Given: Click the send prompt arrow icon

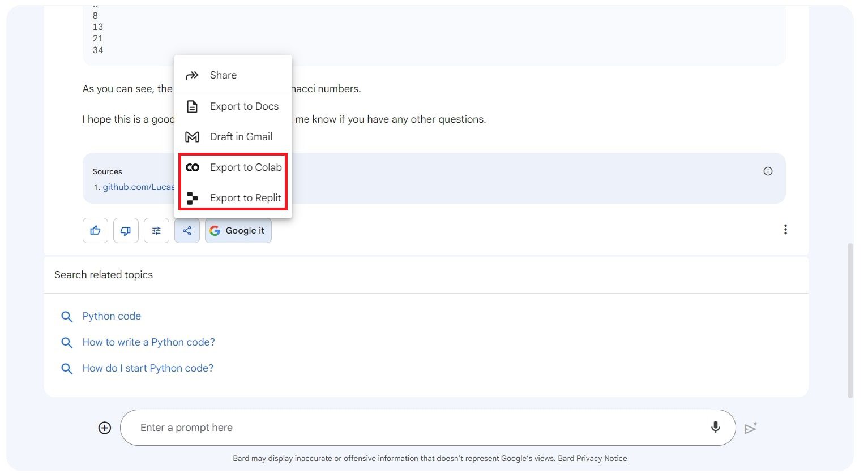Looking at the screenshot, I should coord(750,428).
